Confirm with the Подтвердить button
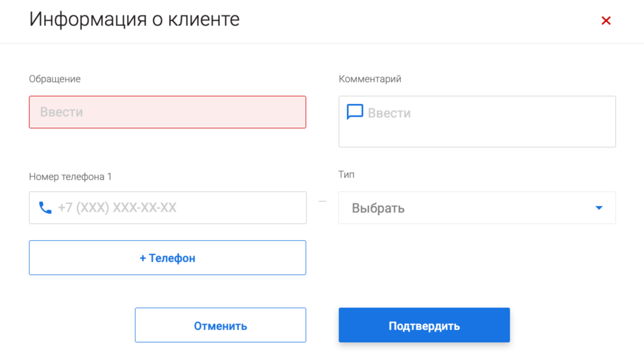 [x=424, y=325]
